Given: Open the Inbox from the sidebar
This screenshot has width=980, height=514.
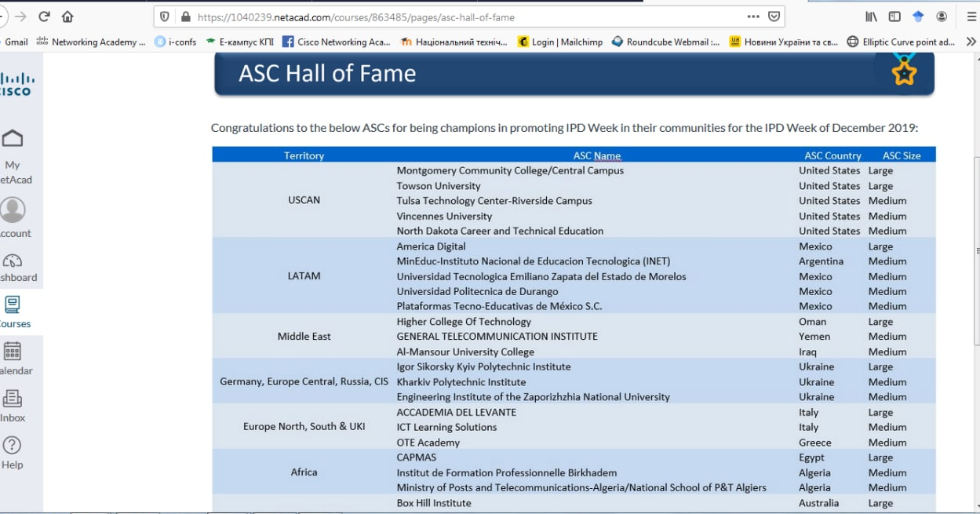Looking at the screenshot, I should tap(13, 406).
